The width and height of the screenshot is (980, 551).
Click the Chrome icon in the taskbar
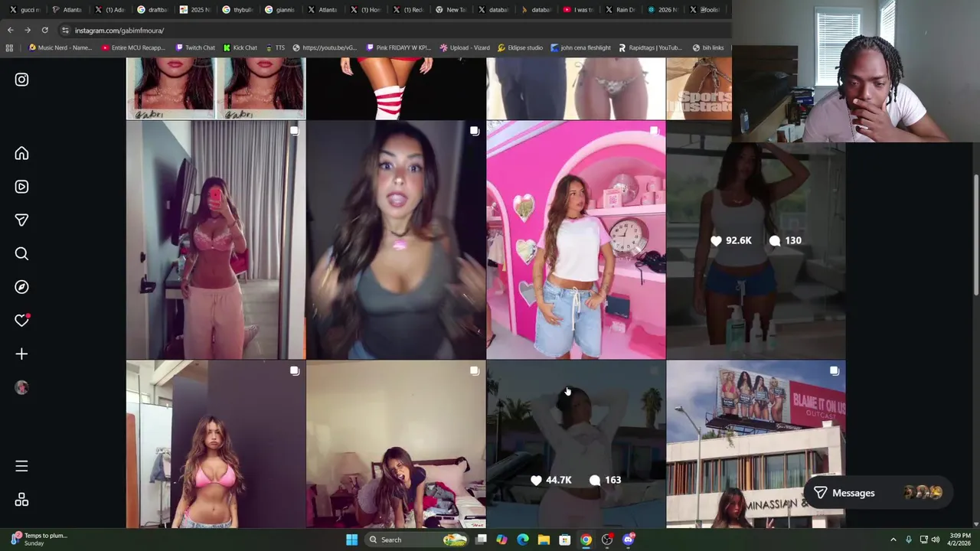point(586,540)
